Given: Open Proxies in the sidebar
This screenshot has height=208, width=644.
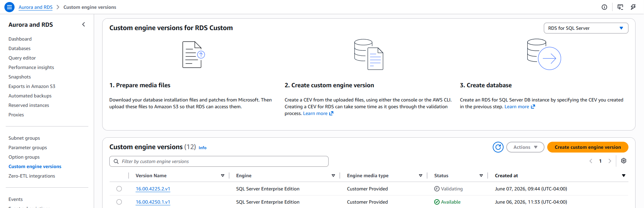Looking at the screenshot, I should [16, 115].
